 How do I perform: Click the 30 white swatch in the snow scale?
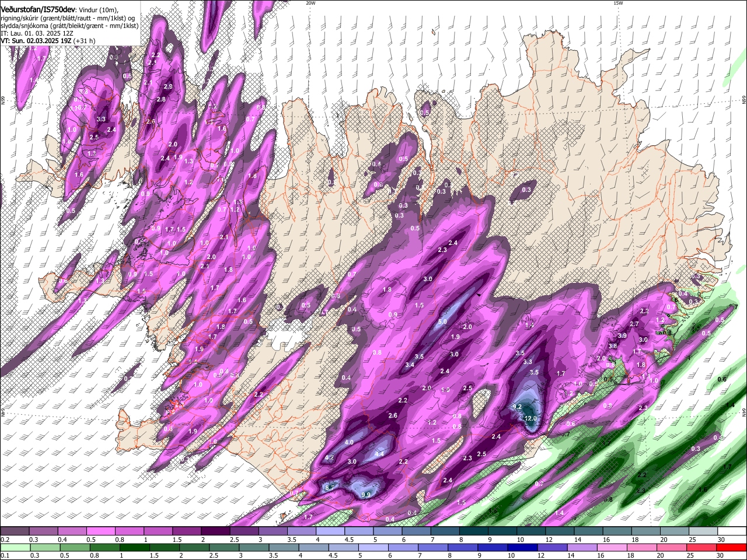pyautogui.click(x=731, y=531)
